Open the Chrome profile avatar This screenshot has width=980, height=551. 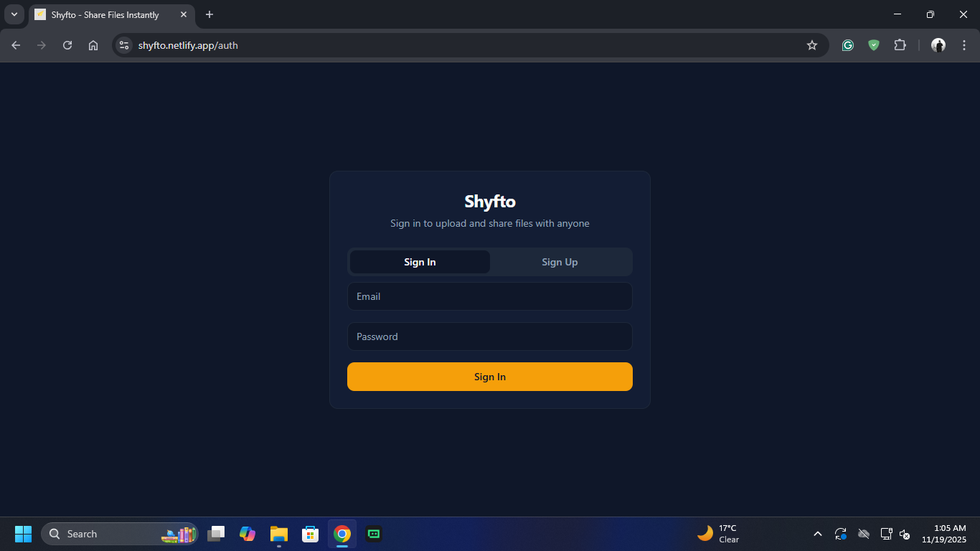(x=938, y=44)
